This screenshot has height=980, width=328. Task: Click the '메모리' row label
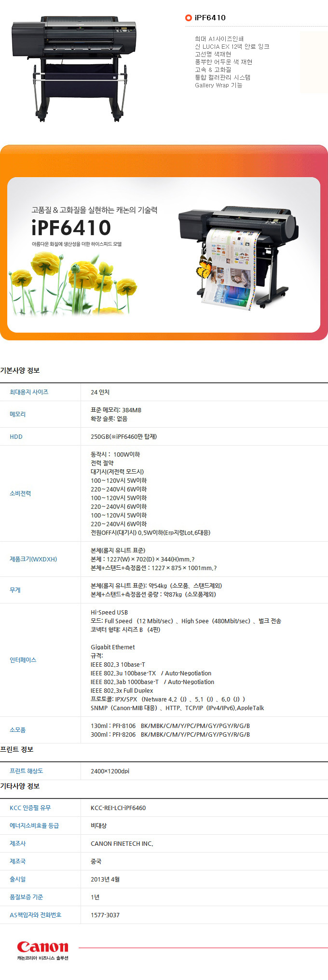pyautogui.click(x=18, y=414)
